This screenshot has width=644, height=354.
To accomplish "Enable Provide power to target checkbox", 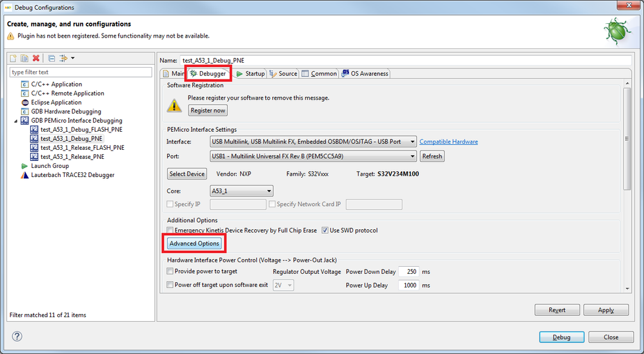I will tap(170, 271).
